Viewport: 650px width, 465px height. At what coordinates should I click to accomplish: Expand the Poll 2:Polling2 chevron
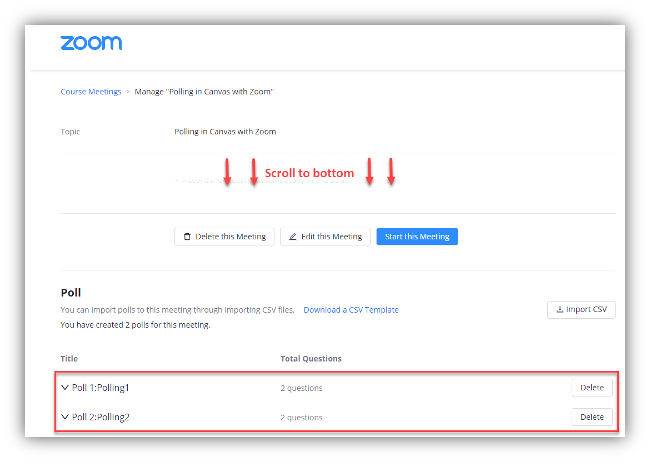click(65, 417)
